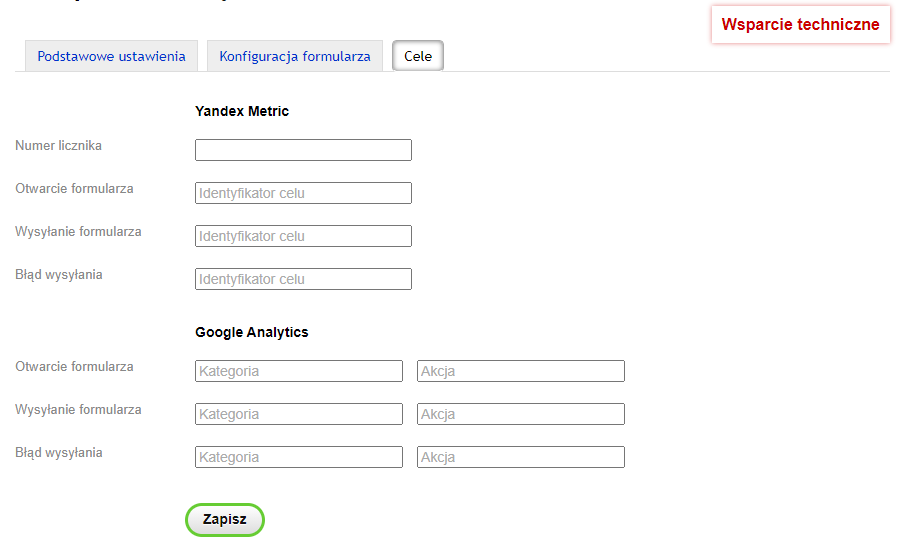Open the Podstawowe ustawienia tab

click(x=111, y=56)
